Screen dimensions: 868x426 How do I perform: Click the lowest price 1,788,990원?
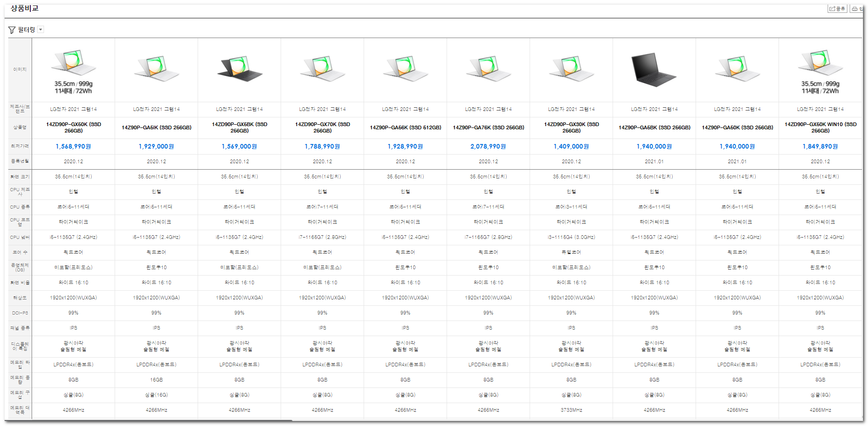[x=322, y=147]
